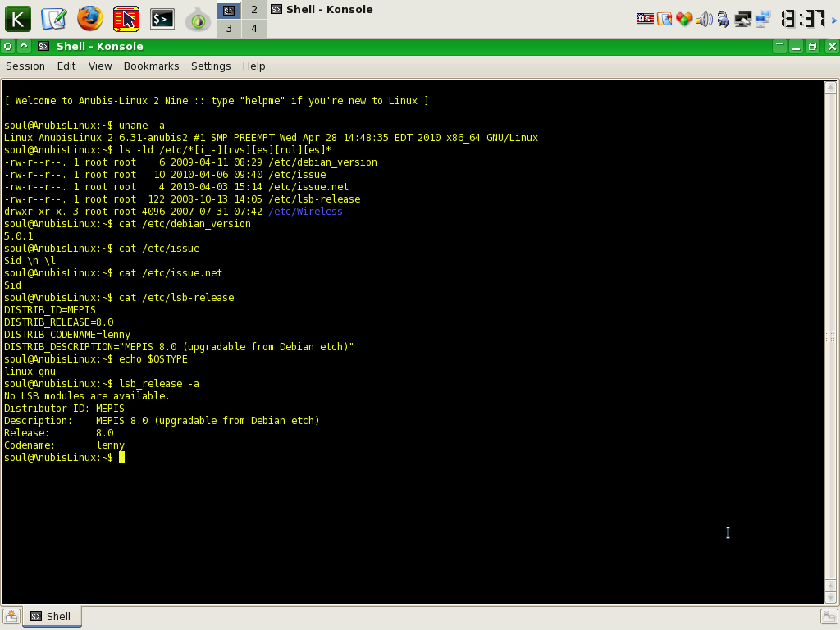Viewport: 840px width, 630px height.
Task: Click the welcome banner text line
Action: click(x=217, y=101)
